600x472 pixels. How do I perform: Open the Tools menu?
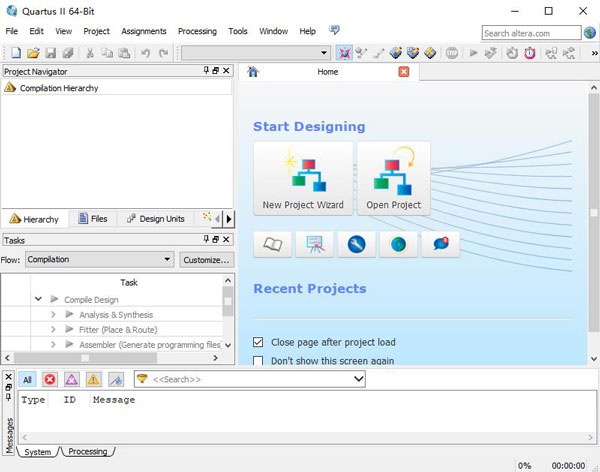(x=238, y=31)
